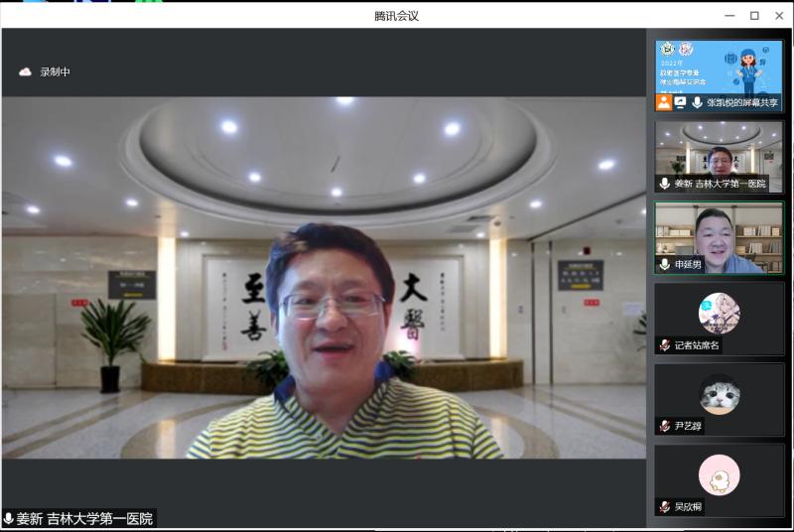Click 申延勇's microphone icon
794x532 pixels.
point(665,265)
